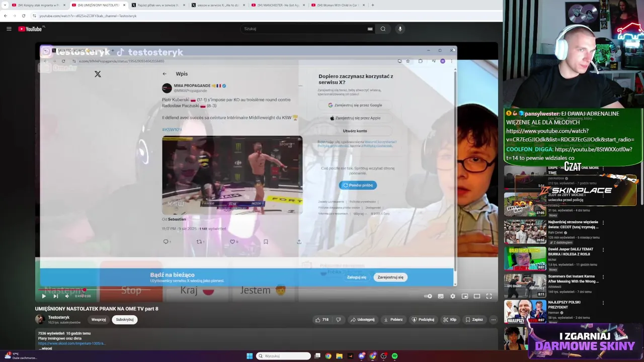Open Chrome from the taskbar
The image size is (644, 362).
[x=328, y=356]
